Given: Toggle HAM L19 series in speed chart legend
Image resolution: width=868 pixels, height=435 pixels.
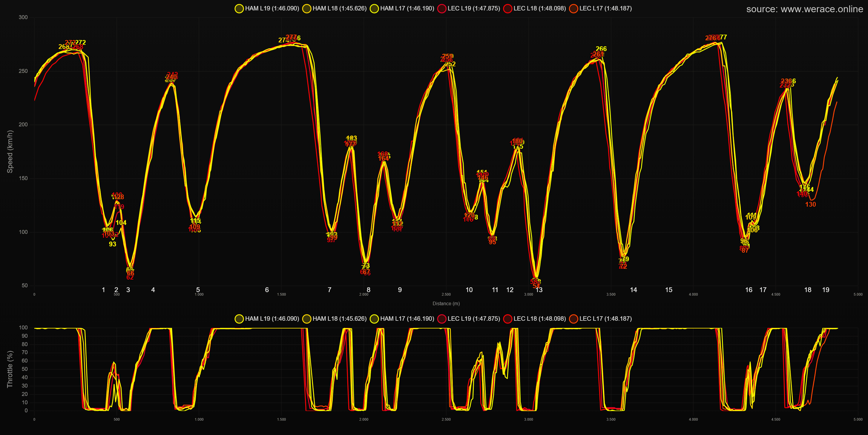Looking at the screenshot, I should (267, 8).
